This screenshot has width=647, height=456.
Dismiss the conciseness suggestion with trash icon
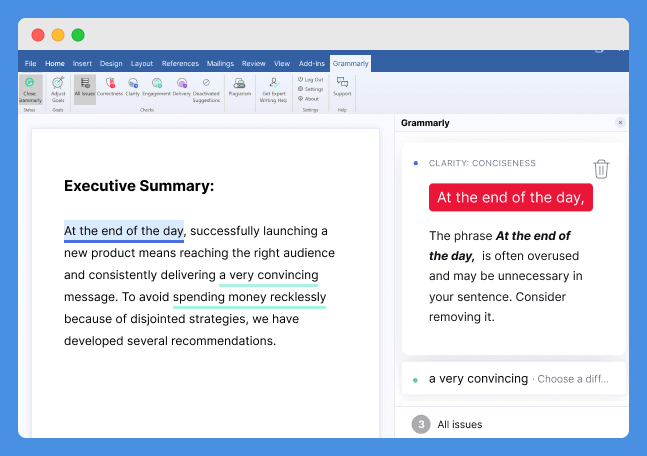coord(601,169)
